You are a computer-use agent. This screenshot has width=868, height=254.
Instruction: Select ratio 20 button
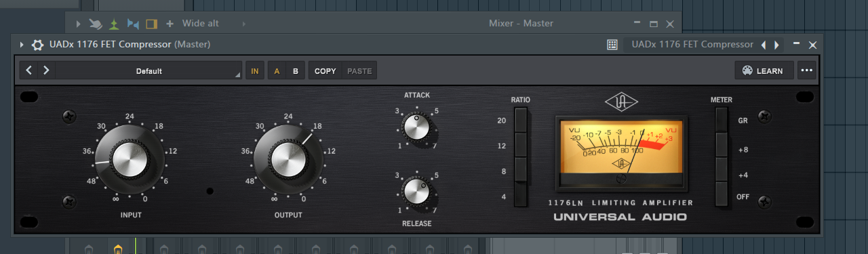520,120
